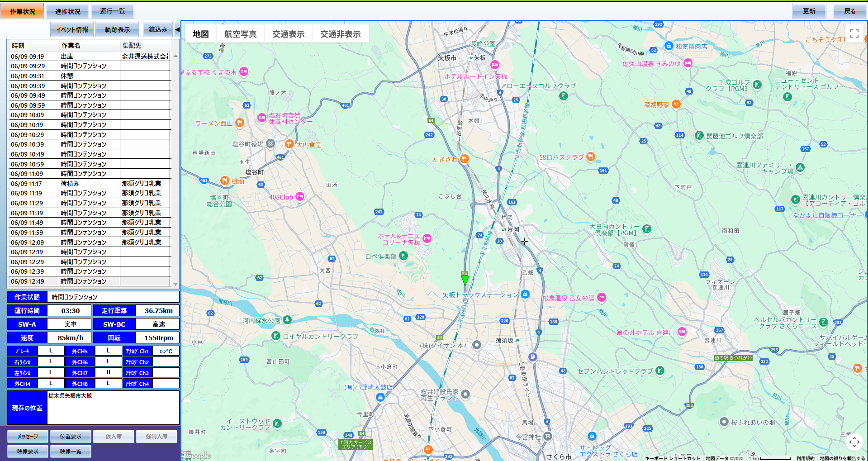
Task: Click ラーメン西山 restaurant pin
Action: tap(240, 122)
